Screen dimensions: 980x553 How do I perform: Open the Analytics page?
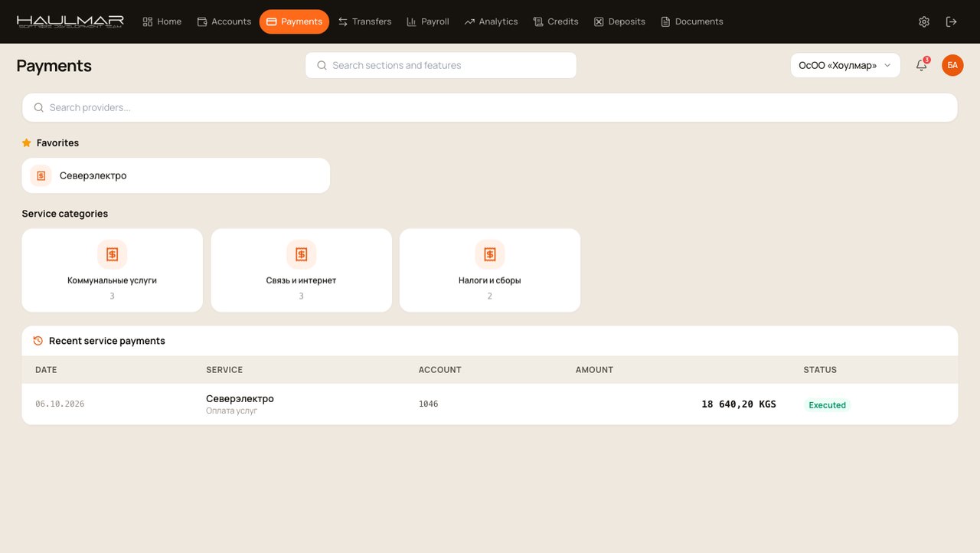(x=492, y=21)
